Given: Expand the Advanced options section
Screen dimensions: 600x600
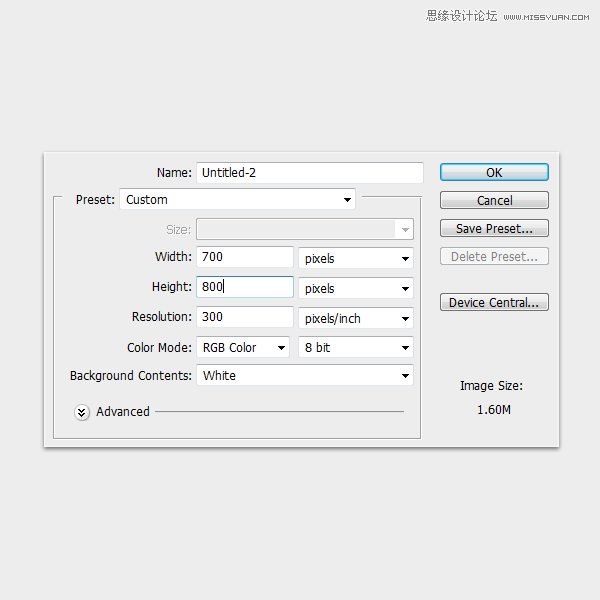Looking at the screenshot, I should pyautogui.click(x=82, y=412).
